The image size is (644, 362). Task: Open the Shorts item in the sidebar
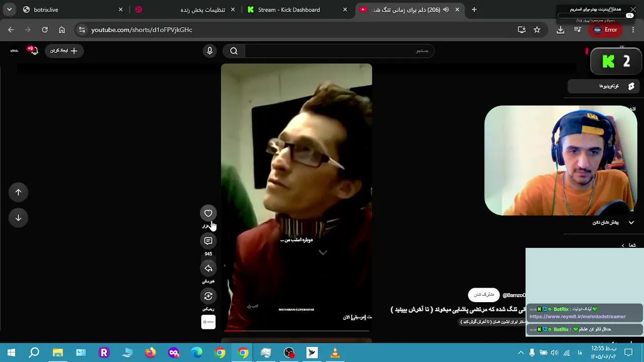click(604, 86)
